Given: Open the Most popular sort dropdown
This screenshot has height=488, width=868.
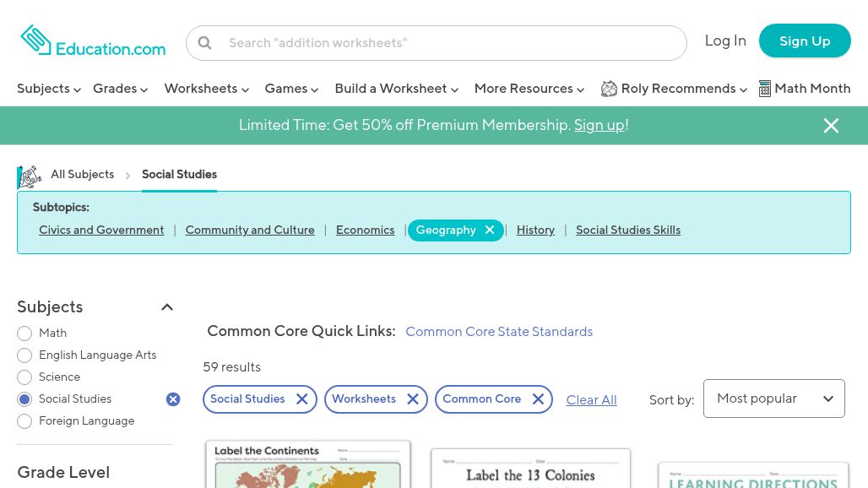Looking at the screenshot, I should [773, 398].
